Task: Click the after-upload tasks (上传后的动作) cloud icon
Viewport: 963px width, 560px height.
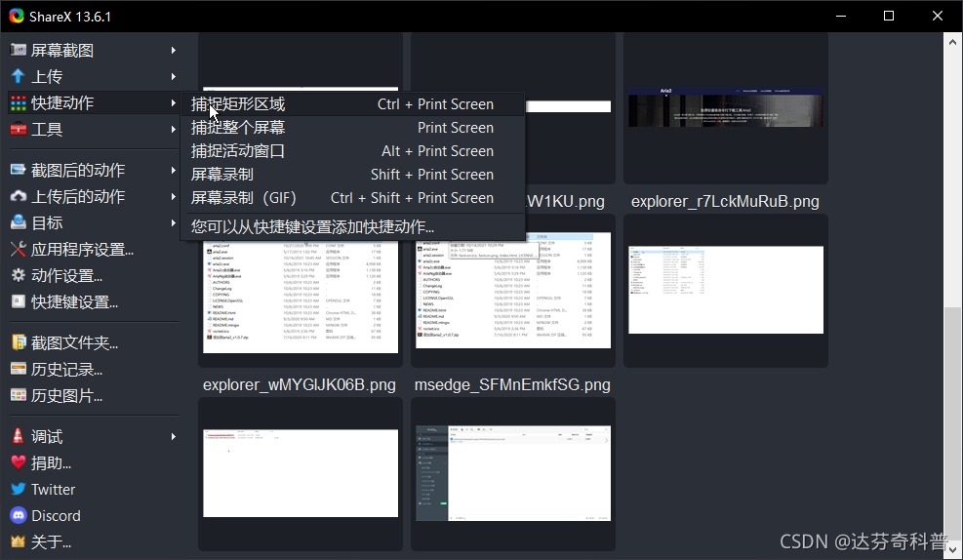Action: pos(19,196)
